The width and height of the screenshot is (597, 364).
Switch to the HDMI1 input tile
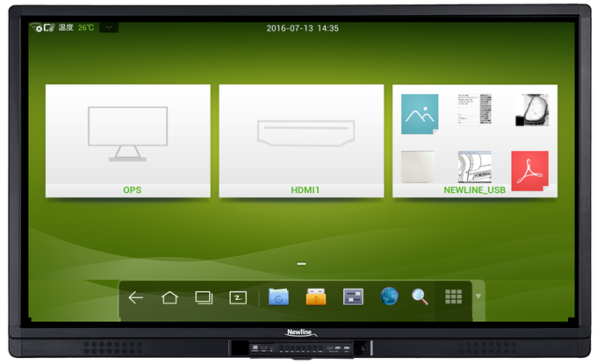pyautogui.click(x=301, y=140)
